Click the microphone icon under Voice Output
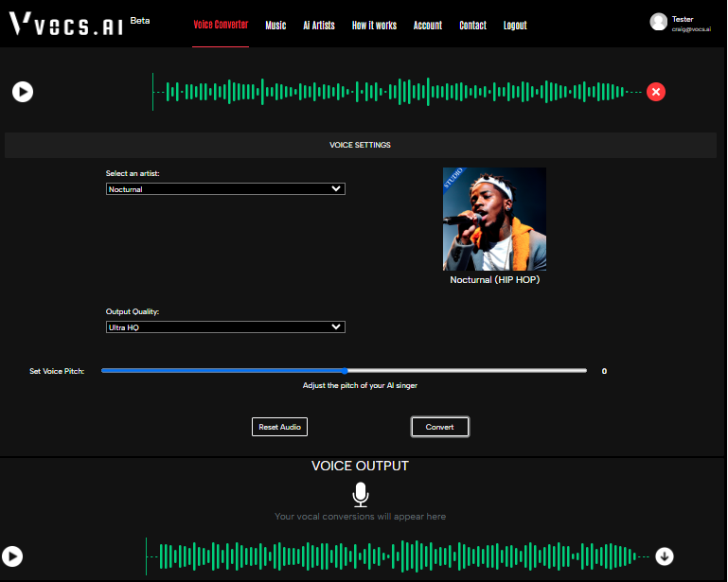This screenshot has height=582, width=728. (x=361, y=494)
